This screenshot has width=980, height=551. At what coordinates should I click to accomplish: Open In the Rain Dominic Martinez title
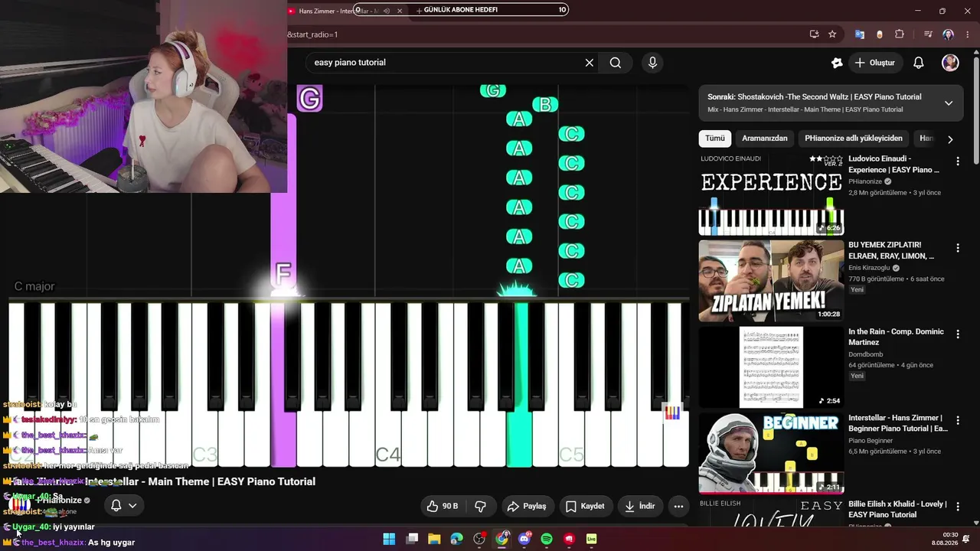click(897, 337)
